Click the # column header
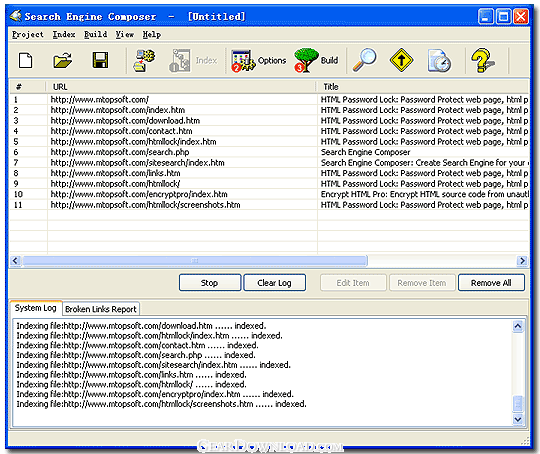 [x=28, y=87]
